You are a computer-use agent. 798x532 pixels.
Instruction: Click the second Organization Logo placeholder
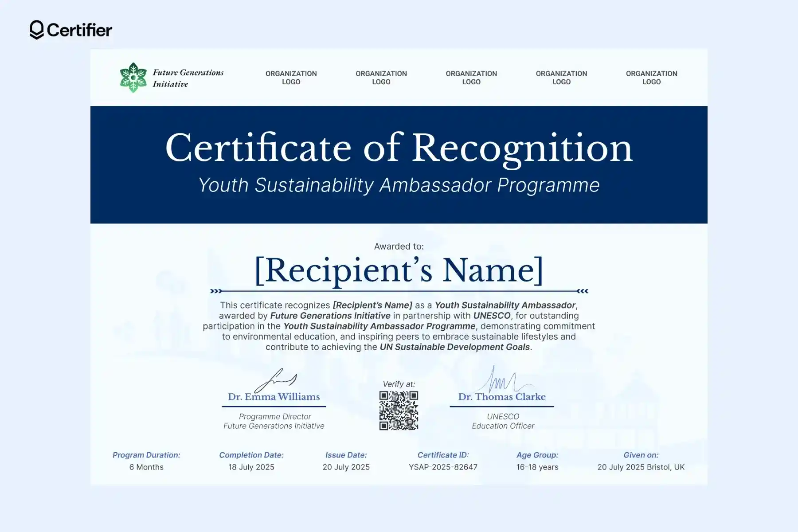(x=381, y=77)
